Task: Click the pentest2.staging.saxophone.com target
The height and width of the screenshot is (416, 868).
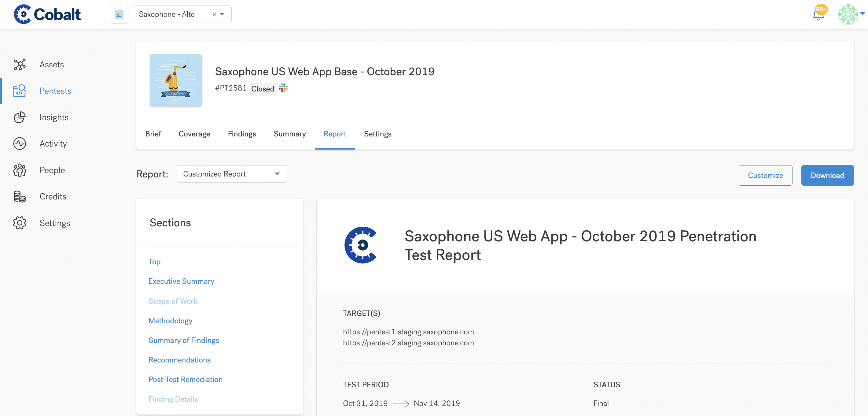Action: pos(408,343)
